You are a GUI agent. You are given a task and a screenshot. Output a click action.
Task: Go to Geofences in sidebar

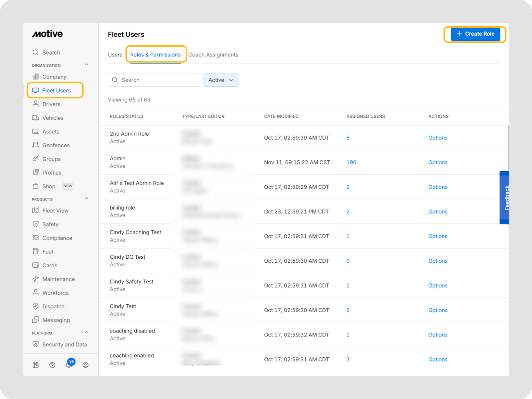click(56, 145)
